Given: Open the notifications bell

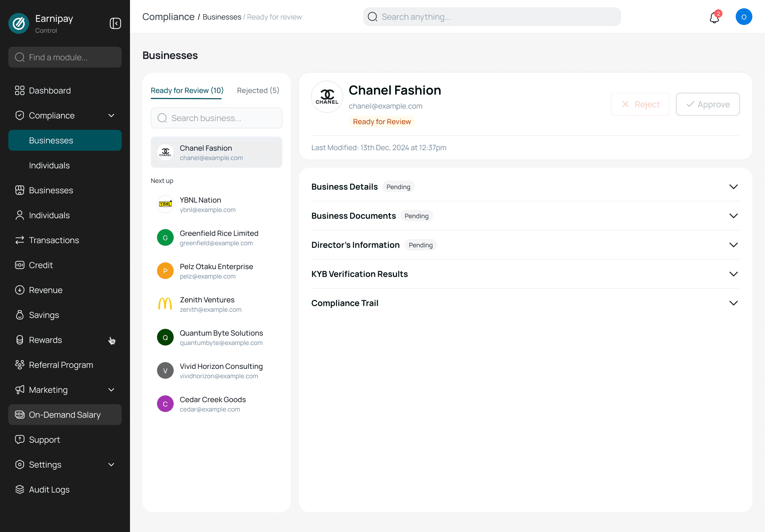Looking at the screenshot, I should point(714,17).
